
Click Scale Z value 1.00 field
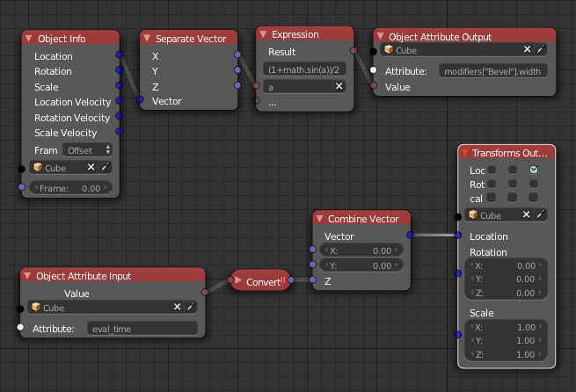coord(507,354)
